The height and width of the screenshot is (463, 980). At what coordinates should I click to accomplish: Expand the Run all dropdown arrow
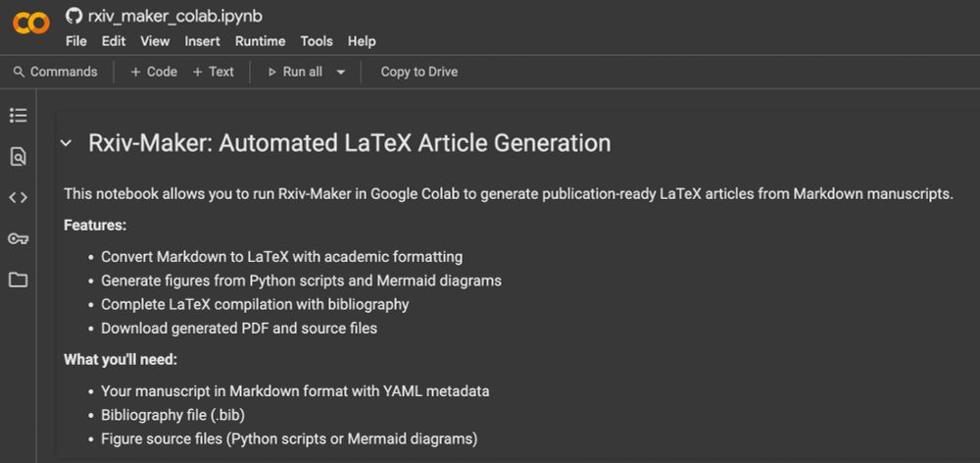(x=341, y=72)
